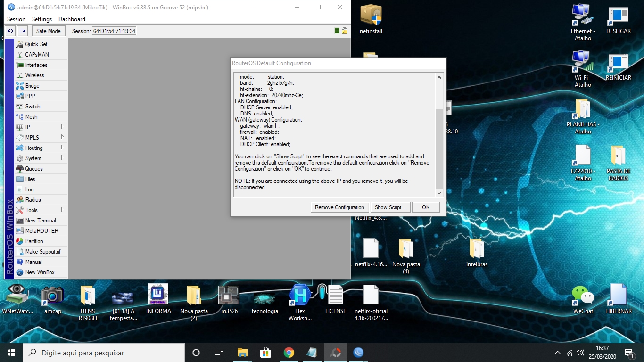Click the Make Supout.rif item
This screenshot has width=644, height=362.
pyautogui.click(x=42, y=252)
